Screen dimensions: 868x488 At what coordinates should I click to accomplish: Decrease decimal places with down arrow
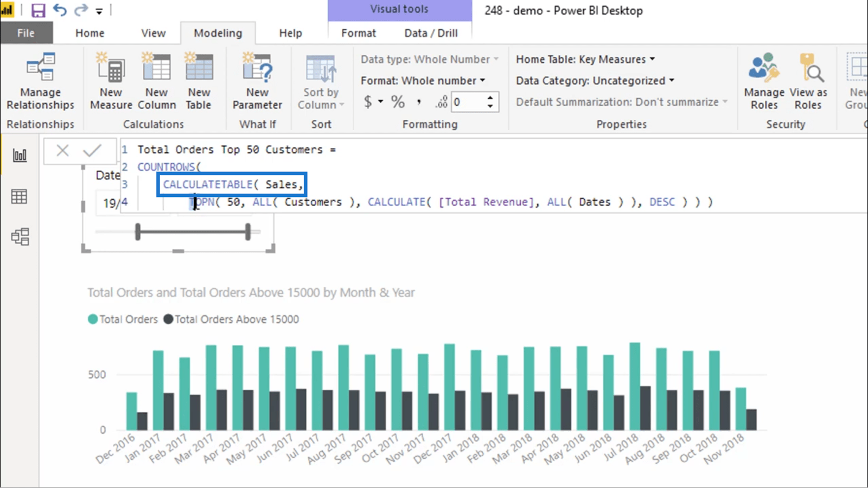tap(490, 106)
